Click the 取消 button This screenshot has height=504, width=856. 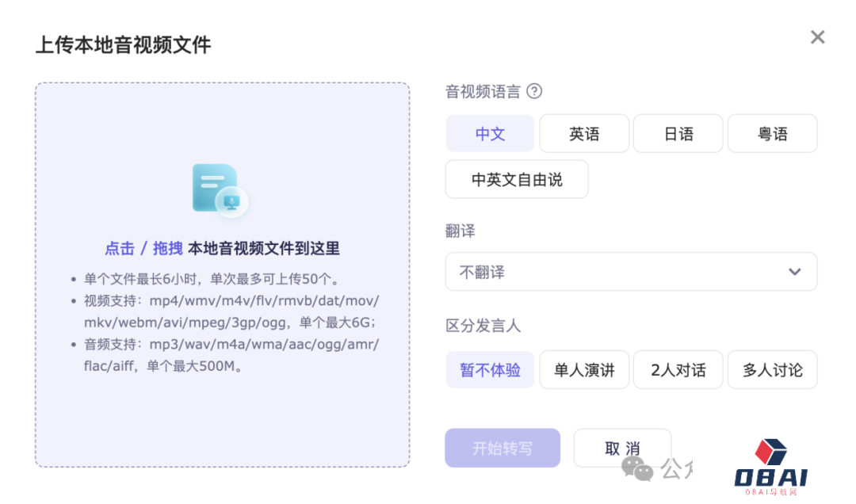coord(622,449)
